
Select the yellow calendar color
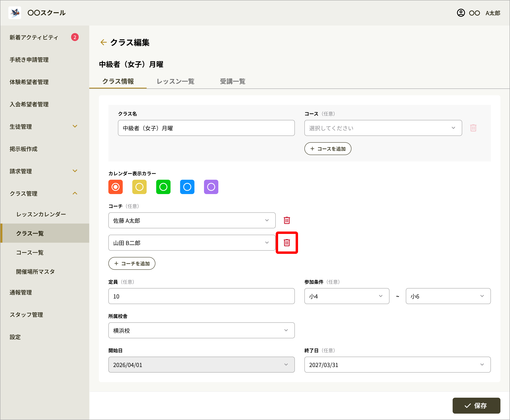pyautogui.click(x=139, y=187)
